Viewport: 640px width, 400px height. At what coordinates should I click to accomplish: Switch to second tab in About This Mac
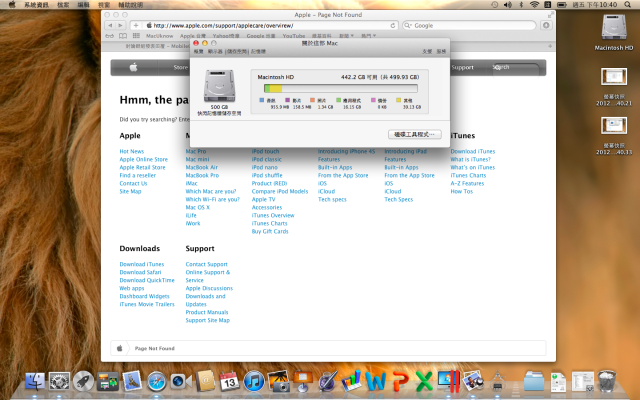coord(215,51)
